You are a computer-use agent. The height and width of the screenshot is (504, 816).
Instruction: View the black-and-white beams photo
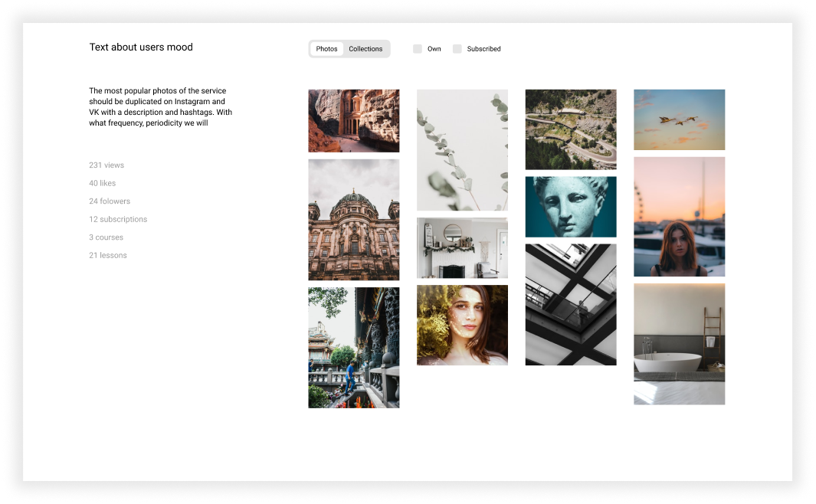(x=570, y=304)
